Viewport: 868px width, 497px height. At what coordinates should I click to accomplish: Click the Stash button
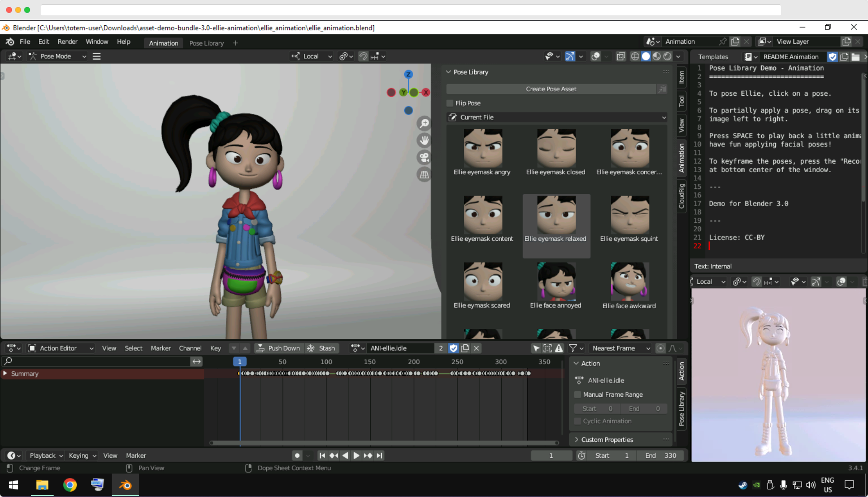coord(321,348)
